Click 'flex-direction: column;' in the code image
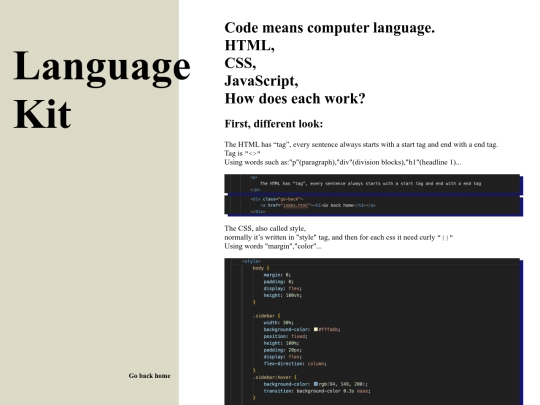 click(295, 363)
